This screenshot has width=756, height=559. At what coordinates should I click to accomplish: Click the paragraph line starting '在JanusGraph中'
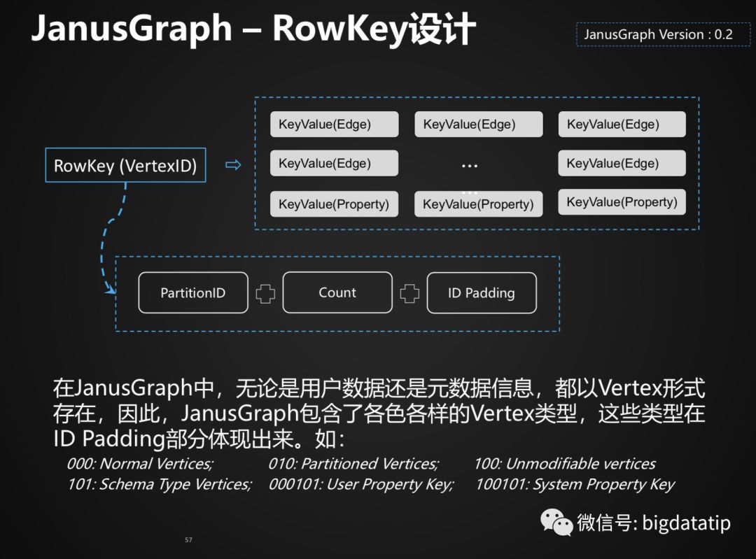(x=379, y=388)
